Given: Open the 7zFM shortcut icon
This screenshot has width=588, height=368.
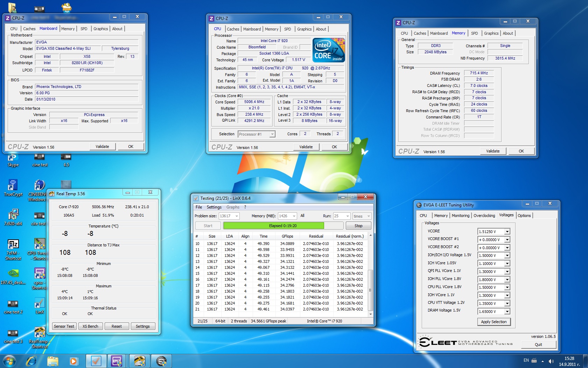Looking at the screenshot, I should (x=13, y=249).
